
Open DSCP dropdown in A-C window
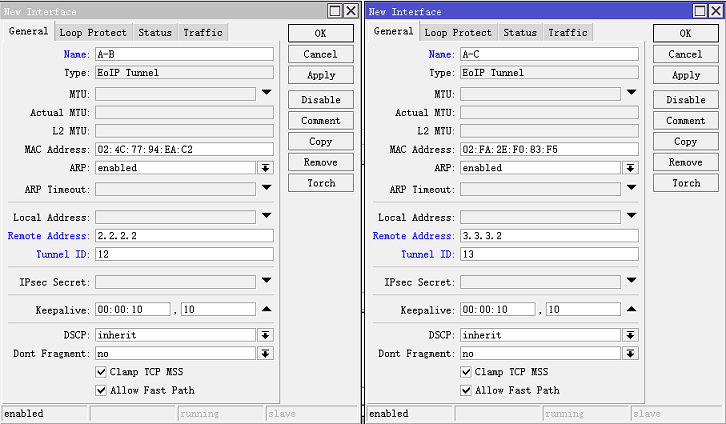tap(631, 335)
